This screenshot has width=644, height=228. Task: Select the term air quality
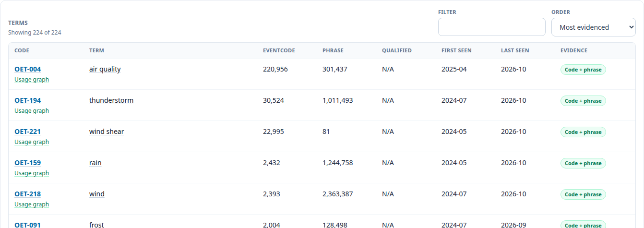(105, 69)
